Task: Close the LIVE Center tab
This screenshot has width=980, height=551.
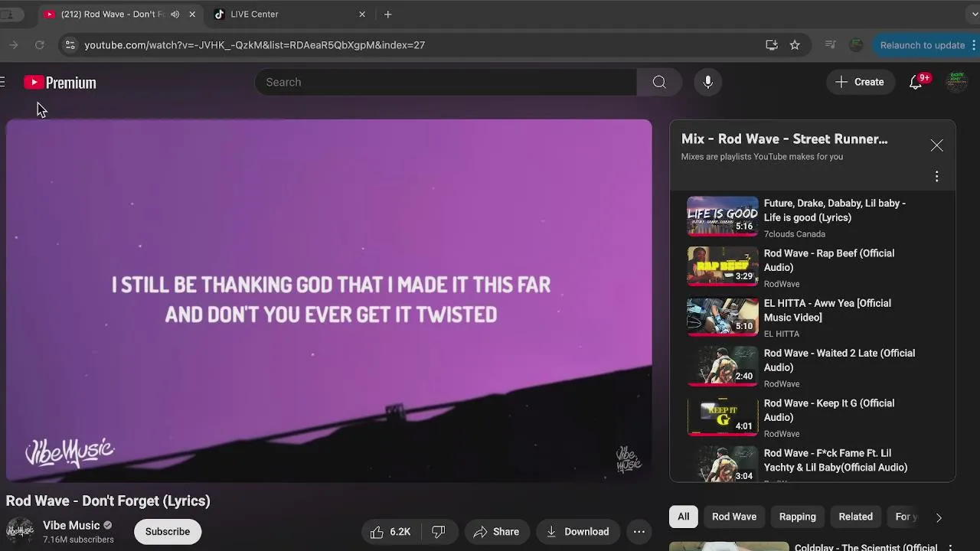Action: 362,14
